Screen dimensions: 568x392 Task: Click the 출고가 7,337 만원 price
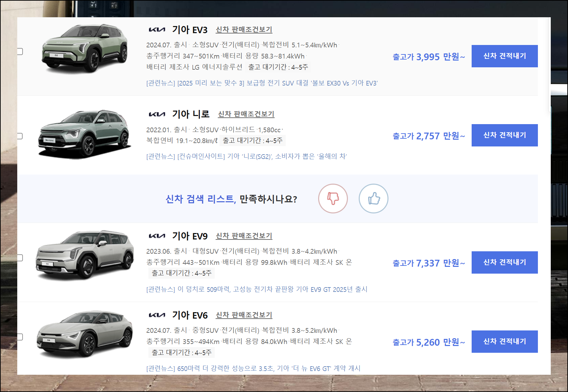pyautogui.click(x=429, y=263)
